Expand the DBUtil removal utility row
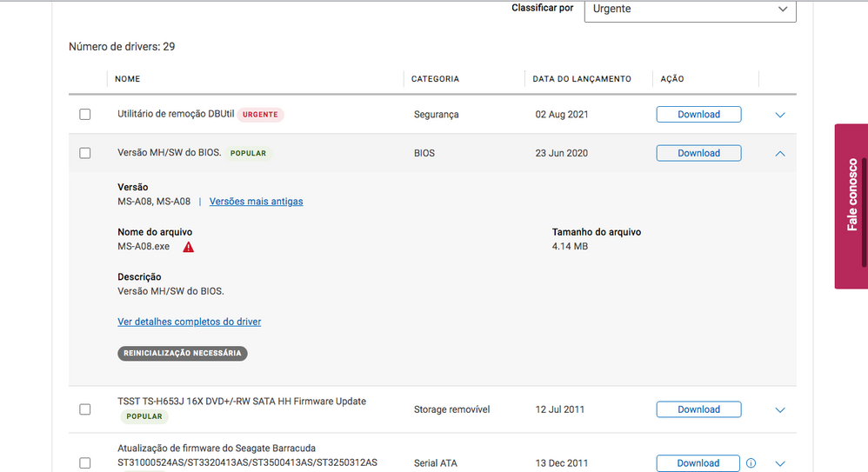This screenshot has height=472, width=868. [x=779, y=115]
